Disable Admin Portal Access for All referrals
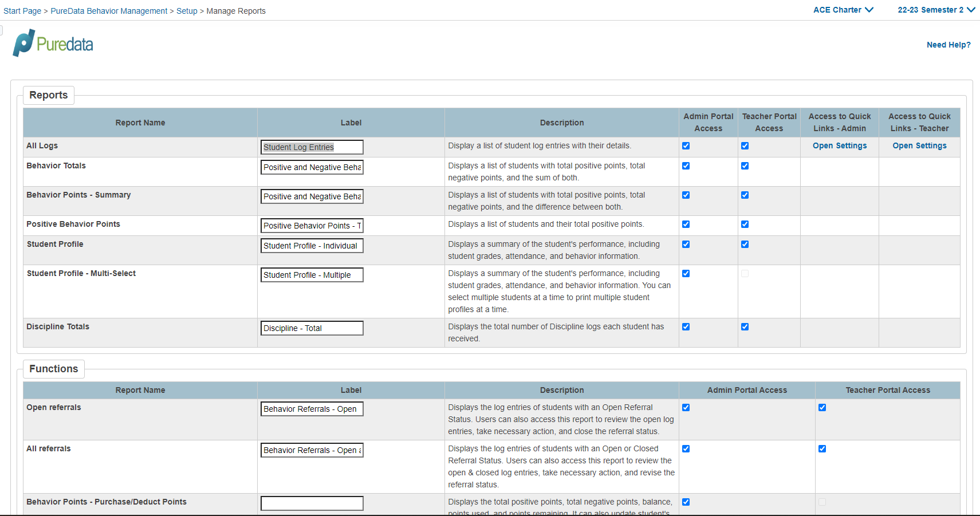Viewport: 980px width, 516px height. pyautogui.click(x=686, y=448)
